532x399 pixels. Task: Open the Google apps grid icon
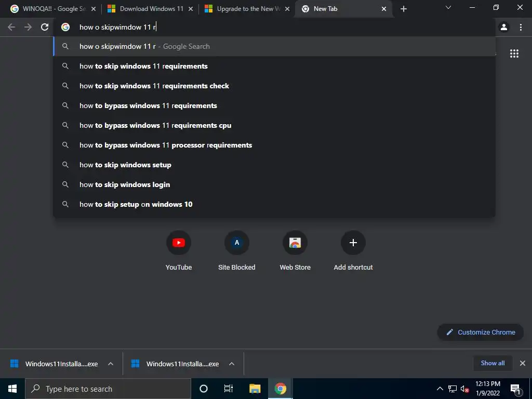[514, 54]
